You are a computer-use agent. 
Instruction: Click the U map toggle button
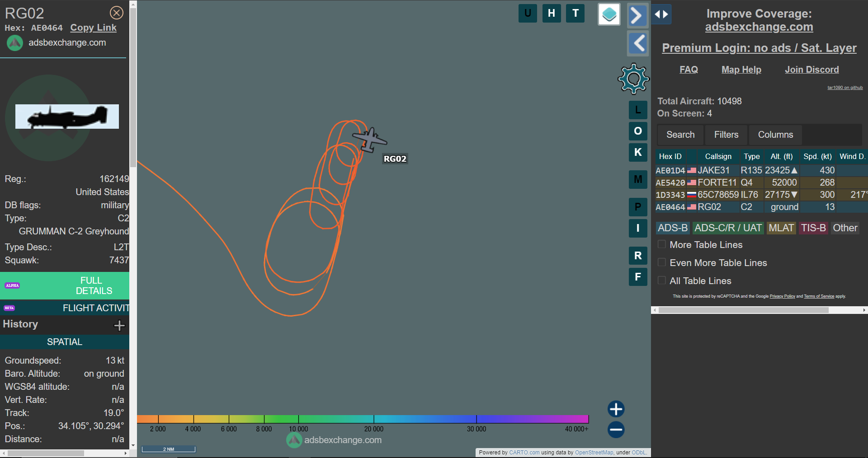[x=528, y=13]
